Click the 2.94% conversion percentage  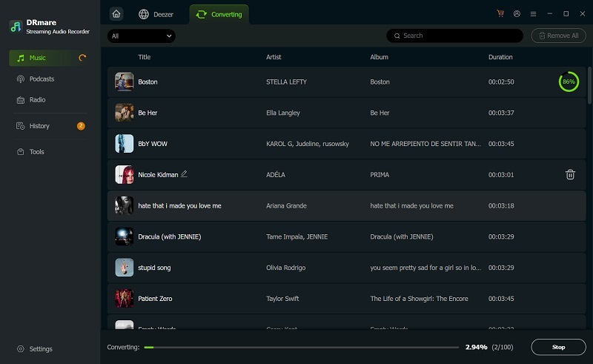pyautogui.click(x=476, y=348)
